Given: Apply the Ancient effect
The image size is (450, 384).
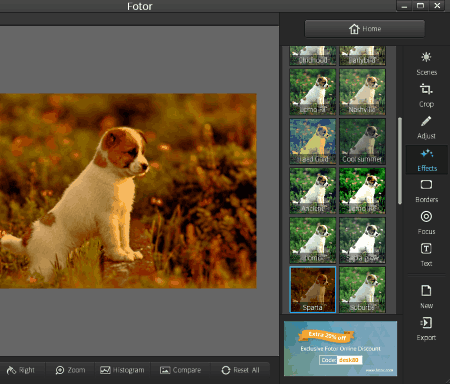Looking at the screenshot, I should coord(313,191).
